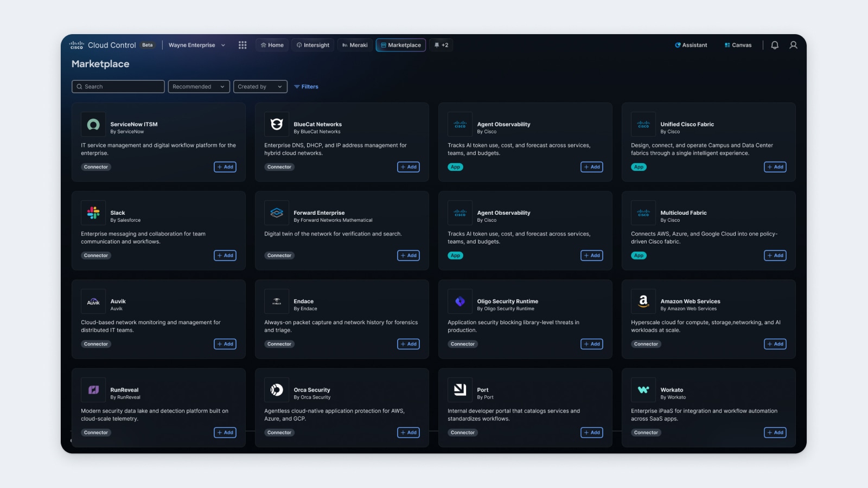Click the Slack logo icon
This screenshot has height=488, width=868.
tap(93, 213)
